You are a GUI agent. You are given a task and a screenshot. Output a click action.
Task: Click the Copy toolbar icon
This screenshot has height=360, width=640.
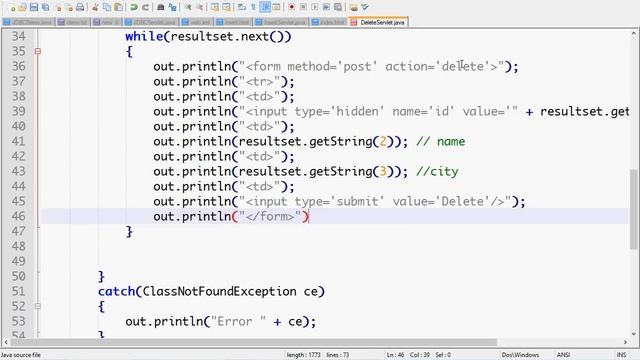[x=107, y=7]
